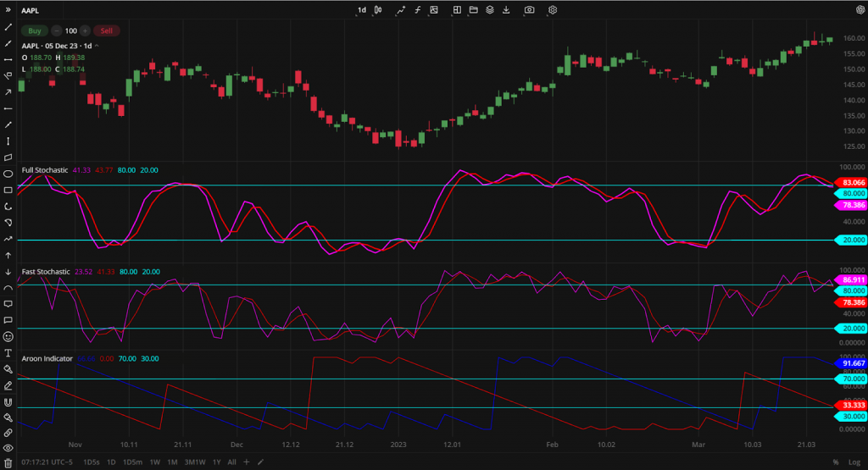Viewport: 868px width, 470px height.
Task: Click the AI assistant icon at top right
Action: pos(861,10)
